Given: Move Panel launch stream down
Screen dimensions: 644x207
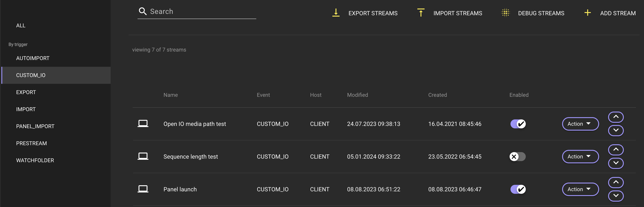Looking at the screenshot, I should pyautogui.click(x=616, y=196).
